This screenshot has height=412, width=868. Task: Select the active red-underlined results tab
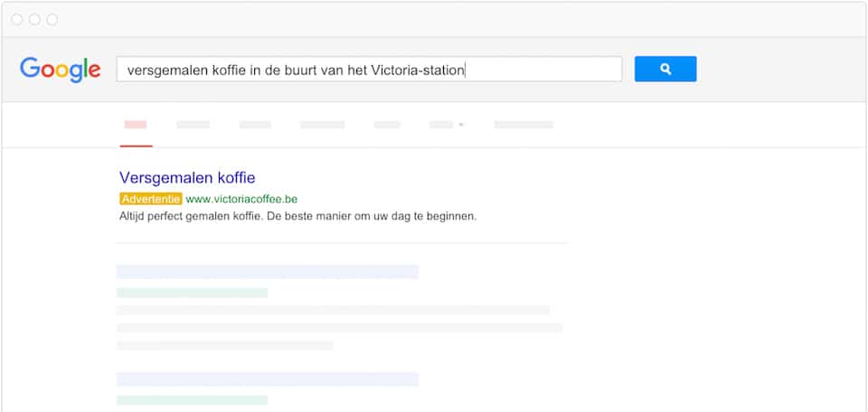(x=136, y=132)
